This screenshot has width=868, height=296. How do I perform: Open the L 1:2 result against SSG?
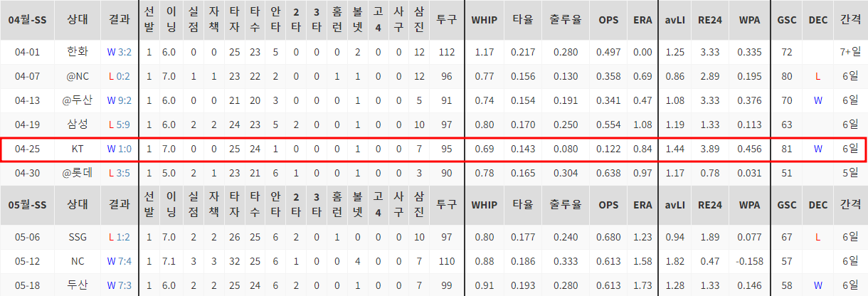pyautogui.click(x=119, y=236)
